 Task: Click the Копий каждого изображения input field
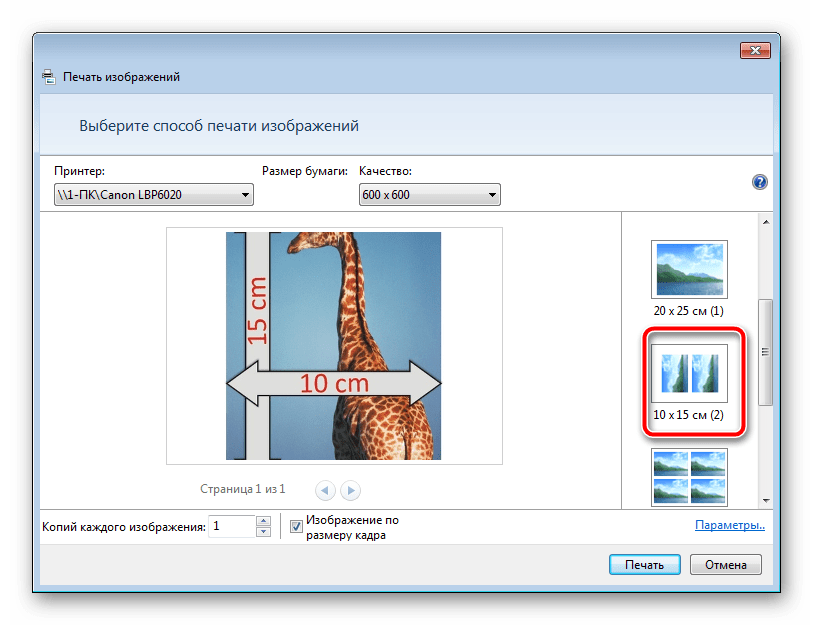tap(231, 526)
